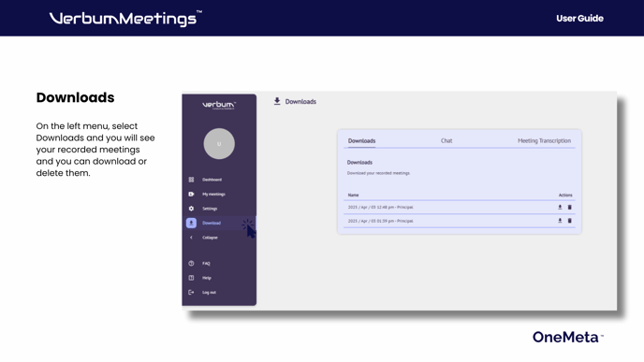The width and height of the screenshot is (644, 362).
Task: Open Help from the sidebar
Action: click(206, 278)
